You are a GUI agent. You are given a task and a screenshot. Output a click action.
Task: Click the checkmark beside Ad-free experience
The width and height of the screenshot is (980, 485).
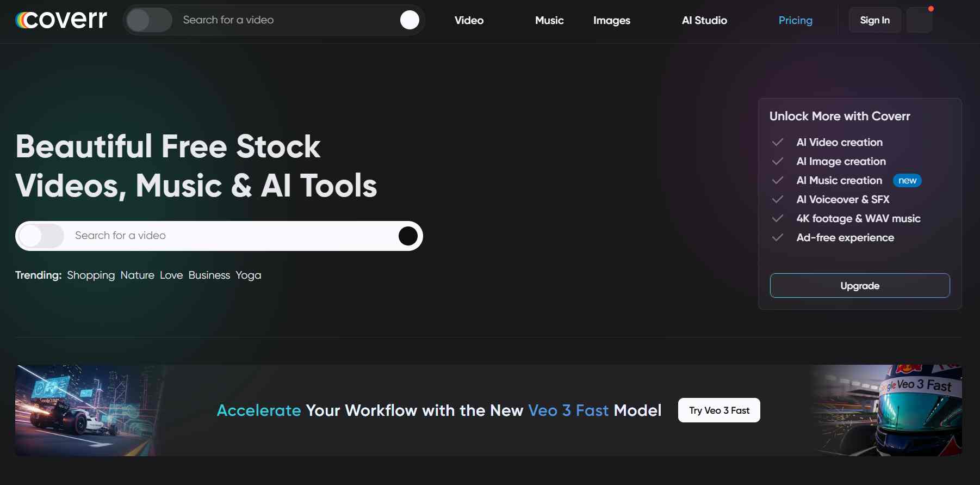coord(778,237)
